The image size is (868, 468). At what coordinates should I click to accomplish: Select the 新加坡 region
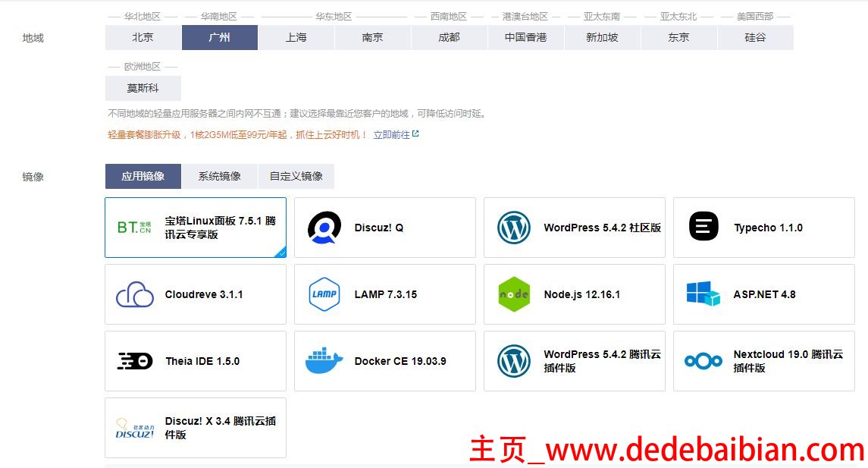coord(602,38)
